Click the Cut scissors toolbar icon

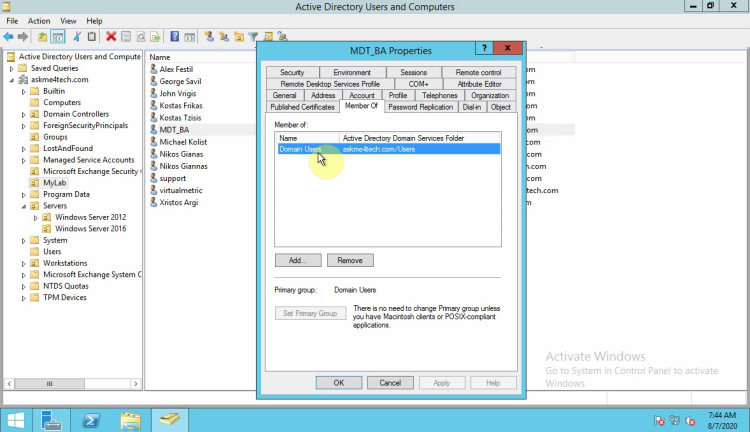pyautogui.click(x=77, y=37)
